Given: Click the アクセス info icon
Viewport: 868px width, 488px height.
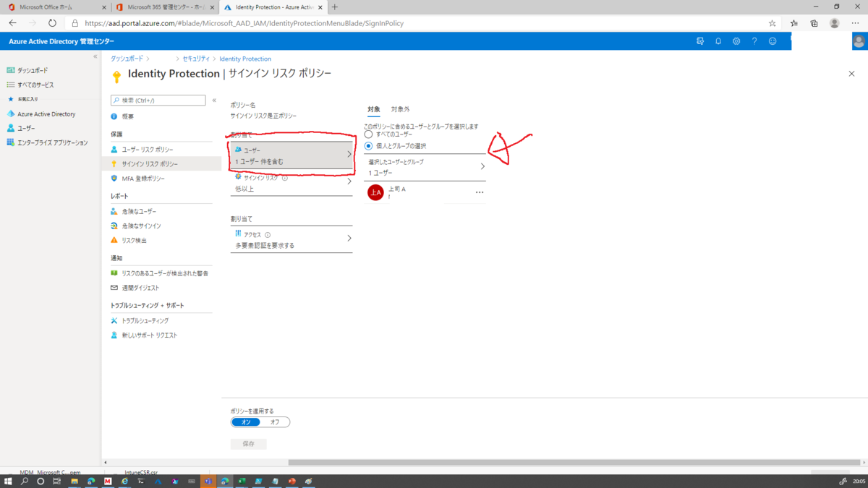Looking at the screenshot, I should click(x=268, y=235).
